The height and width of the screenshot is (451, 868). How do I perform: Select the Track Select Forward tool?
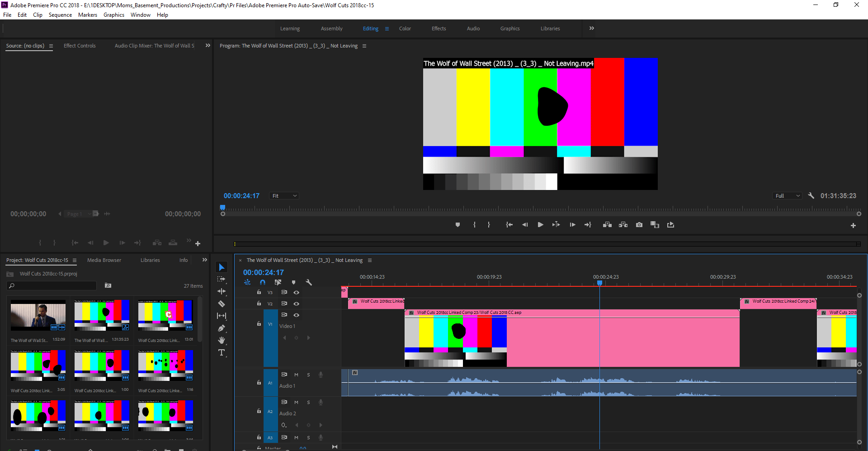(x=222, y=279)
